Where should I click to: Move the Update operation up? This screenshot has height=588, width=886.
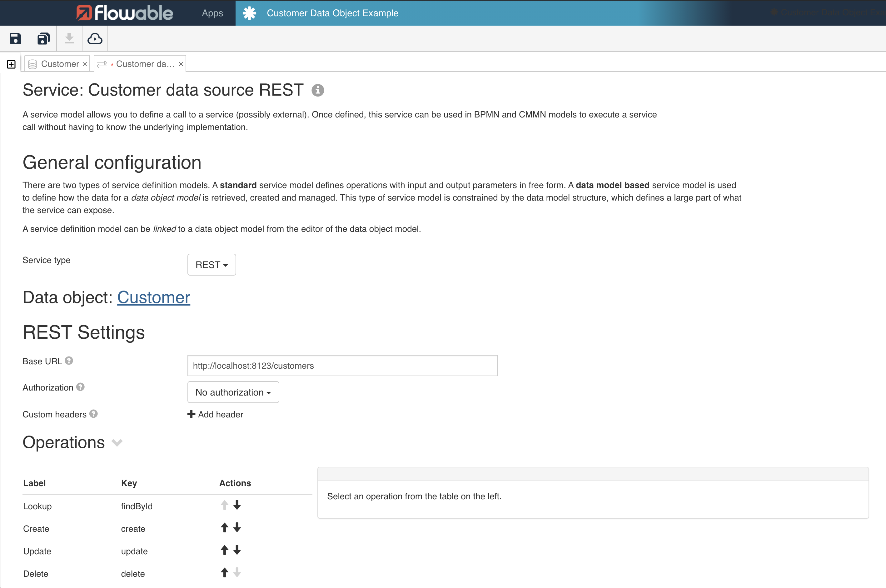224,550
